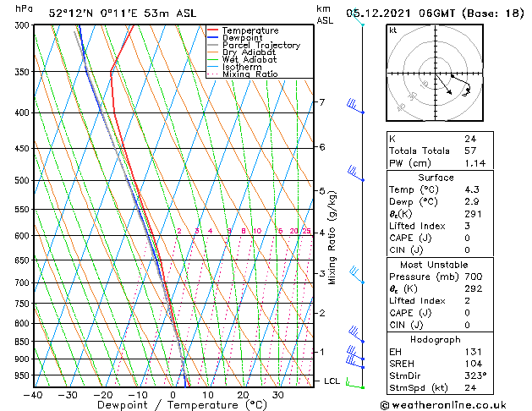Click the Most Unstable θe value 292

pos(474,288)
